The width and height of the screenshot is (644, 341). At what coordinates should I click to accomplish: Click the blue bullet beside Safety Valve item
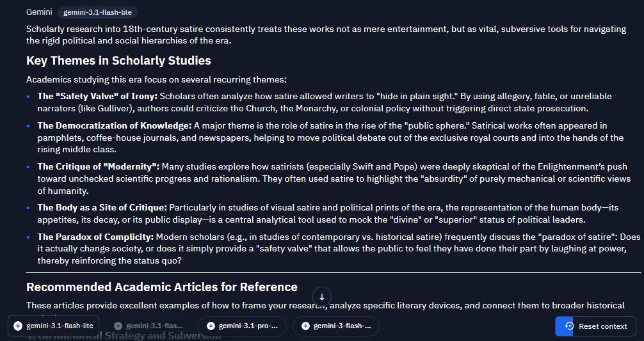(x=28, y=97)
